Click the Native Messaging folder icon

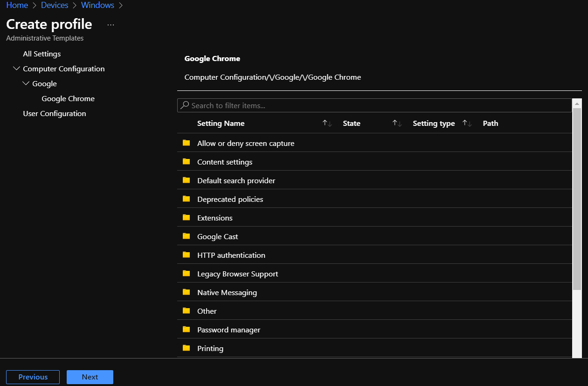(187, 292)
